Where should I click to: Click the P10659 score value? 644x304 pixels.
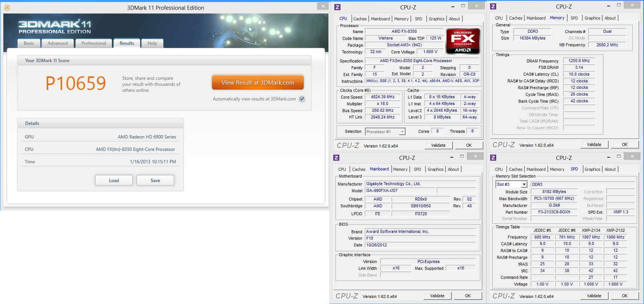coord(76,83)
